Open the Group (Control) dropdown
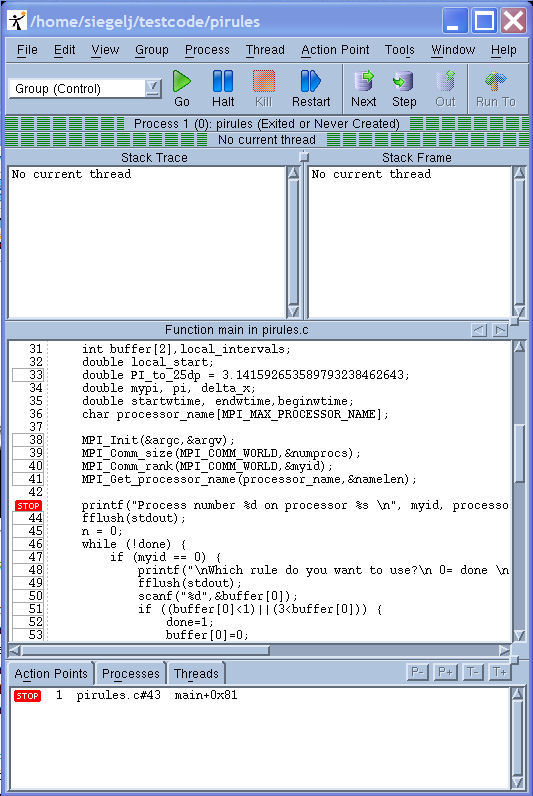Viewport: 533px width, 796px height. point(152,88)
